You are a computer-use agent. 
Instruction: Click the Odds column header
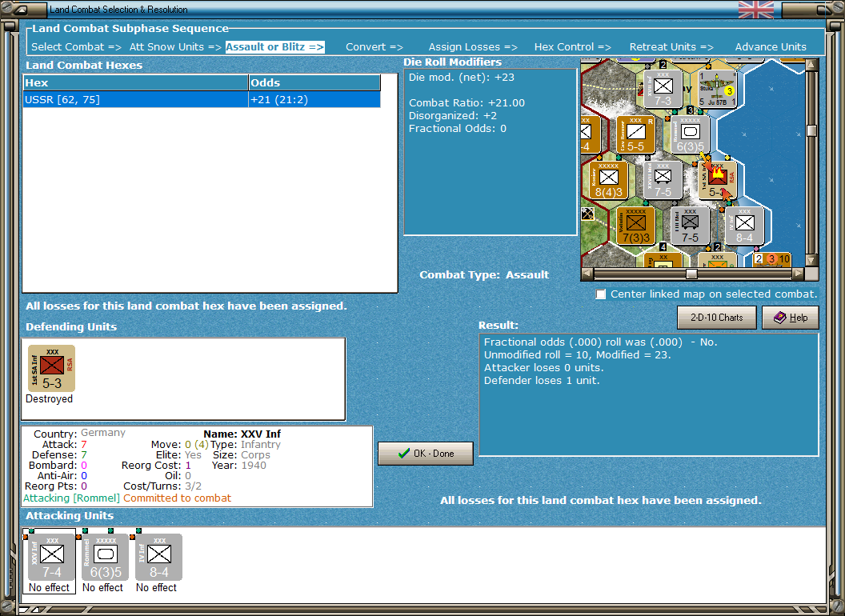pyautogui.click(x=314, y=83)
